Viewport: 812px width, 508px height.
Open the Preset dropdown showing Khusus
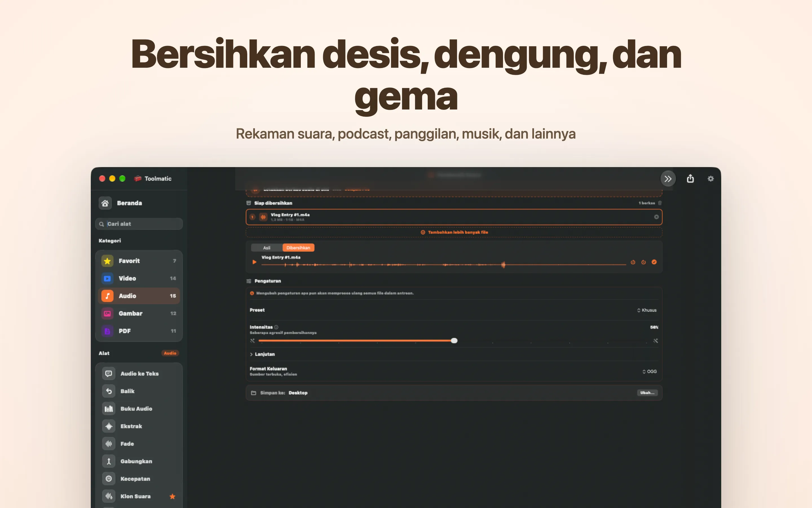[x=646, y=310]
